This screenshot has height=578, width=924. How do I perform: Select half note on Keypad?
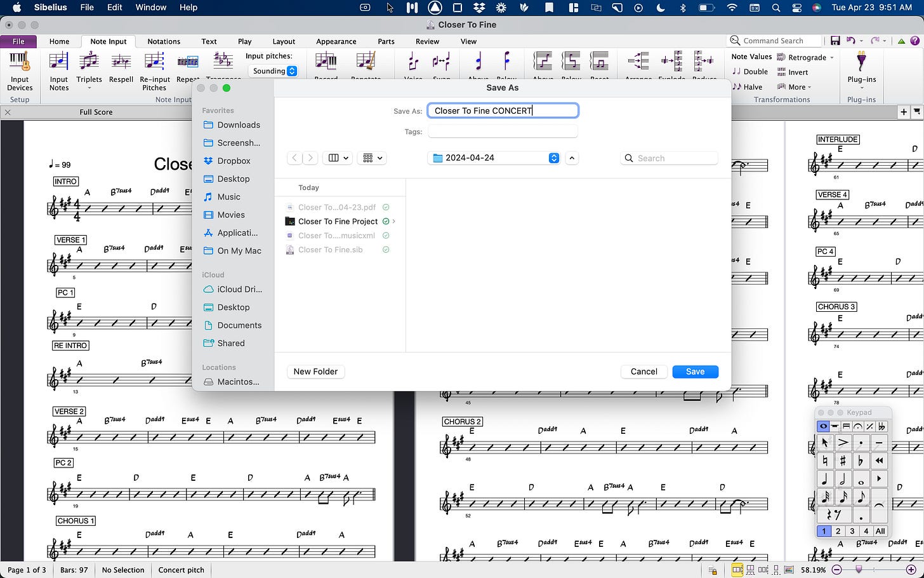(843, 479)
